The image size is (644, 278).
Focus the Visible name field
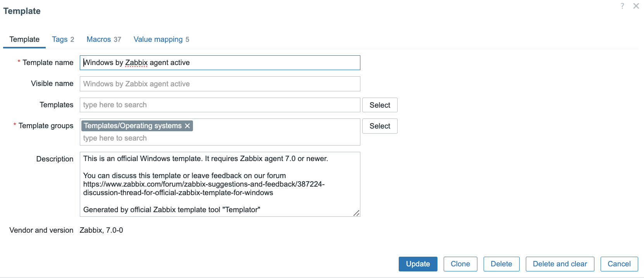tap(220, 84)
